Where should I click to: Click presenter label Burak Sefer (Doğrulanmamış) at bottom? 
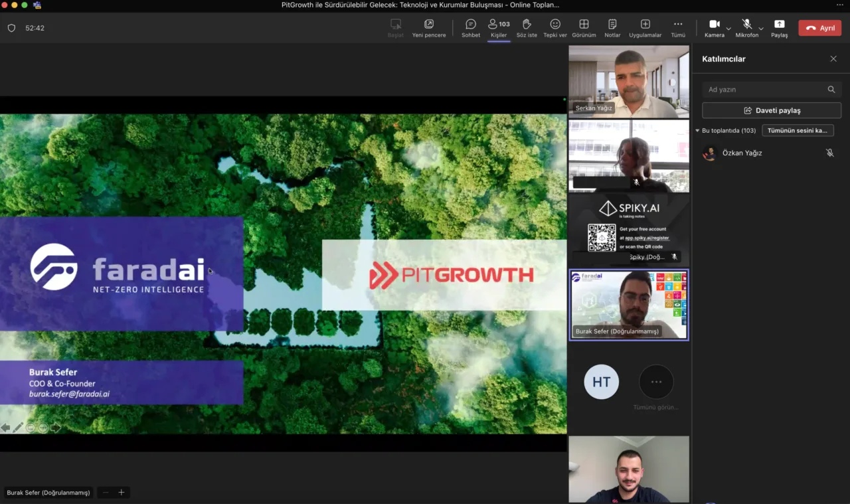point(48,493)
